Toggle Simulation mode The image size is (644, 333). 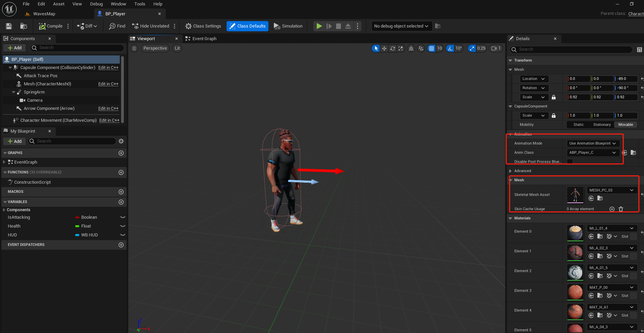tap(288, 26)
